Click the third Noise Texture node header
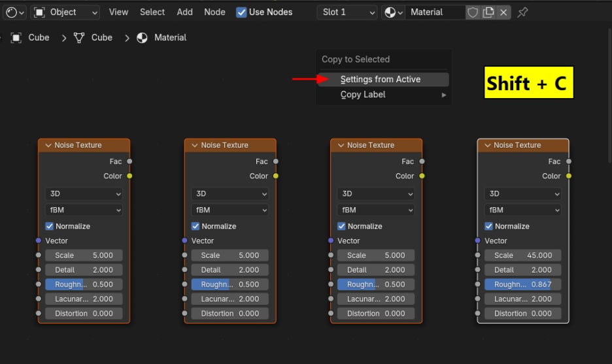This screenshot has width=612, height=364. coord(376,146)
